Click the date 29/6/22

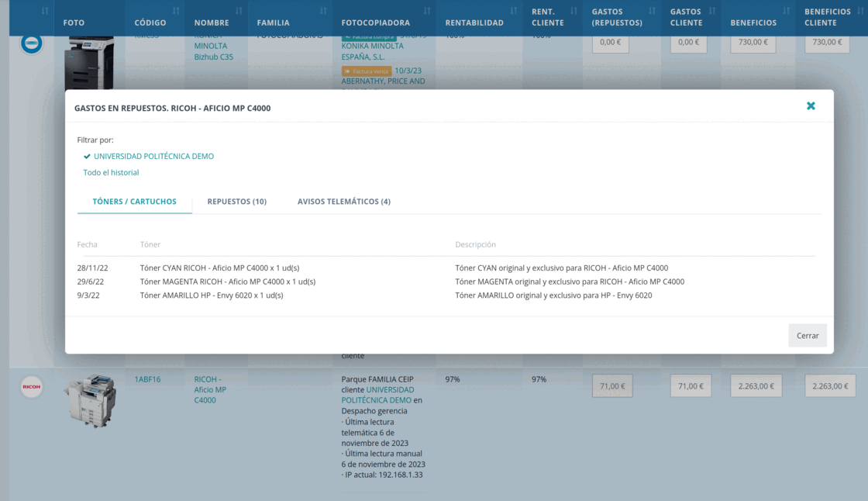pyautogui.click(x=90, y=282)
